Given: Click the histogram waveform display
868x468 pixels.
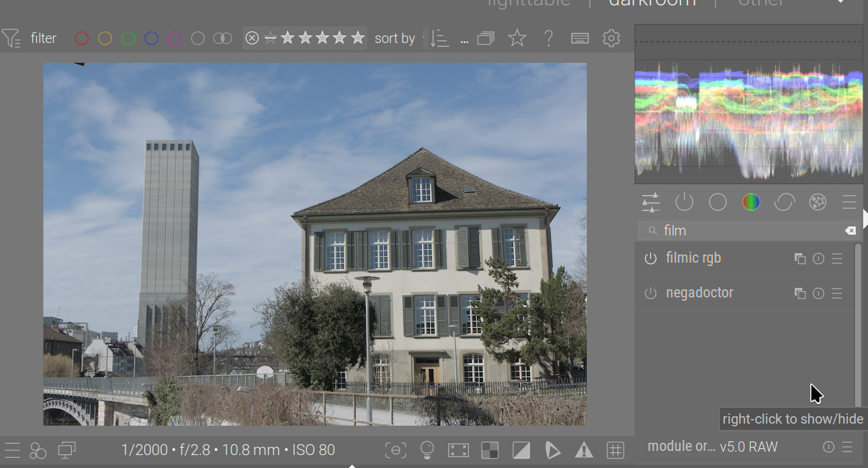Looking at the screenshot, I should 749,104.
